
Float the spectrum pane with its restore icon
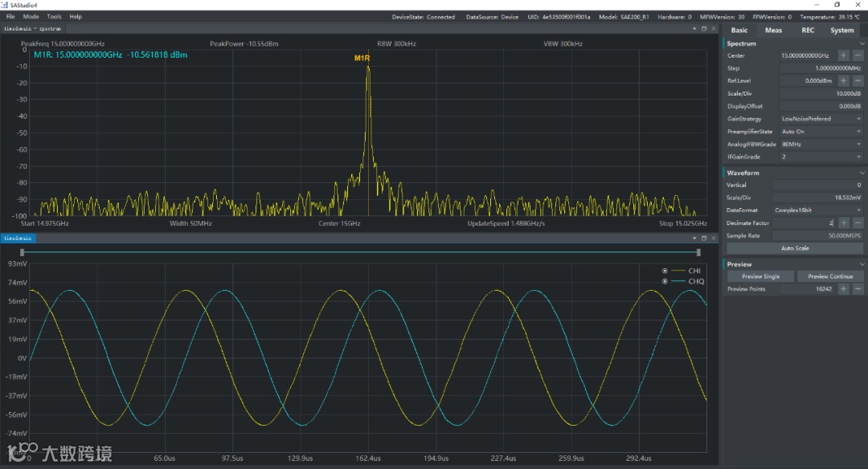[704, 29]
